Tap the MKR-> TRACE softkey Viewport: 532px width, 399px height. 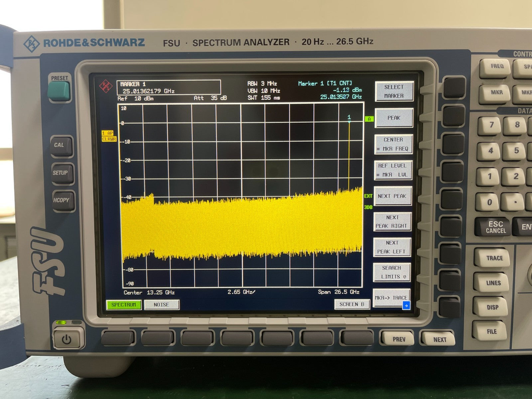click(x=391, y=298)
